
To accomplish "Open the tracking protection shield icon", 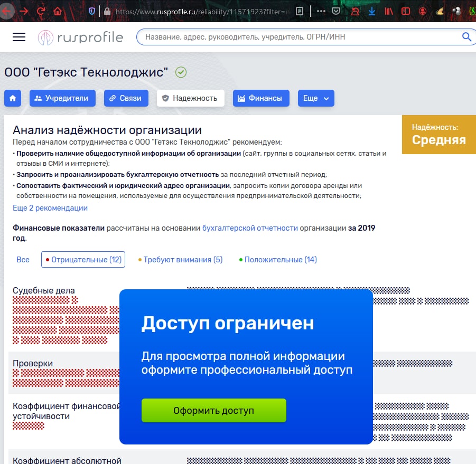I will click(x=92, y=12).
